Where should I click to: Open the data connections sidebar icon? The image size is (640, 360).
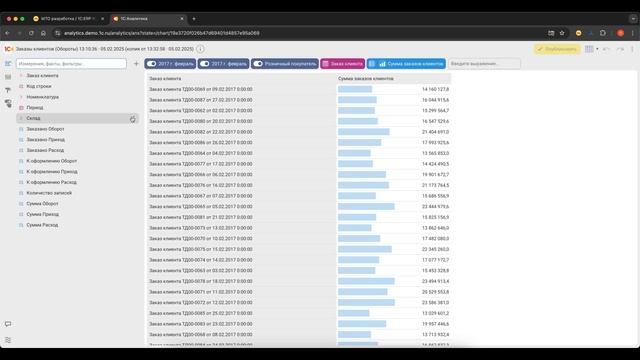point(8,103)
